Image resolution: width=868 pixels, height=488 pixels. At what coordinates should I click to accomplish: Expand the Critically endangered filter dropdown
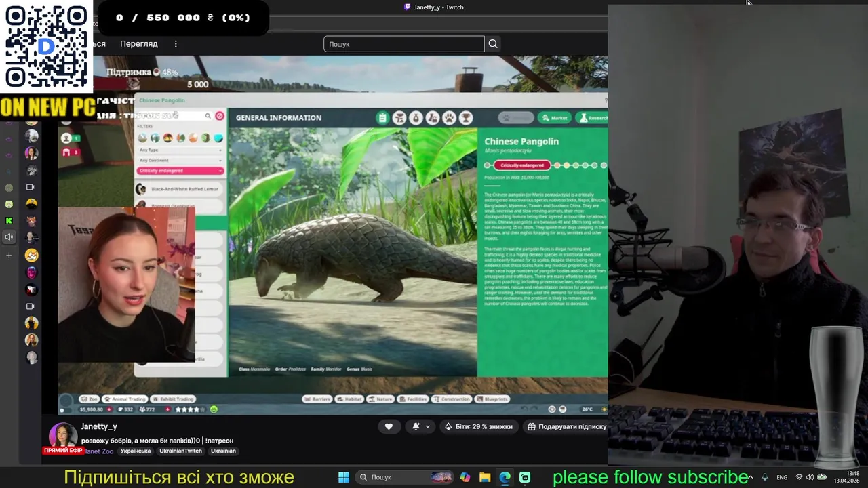[180, 171]
